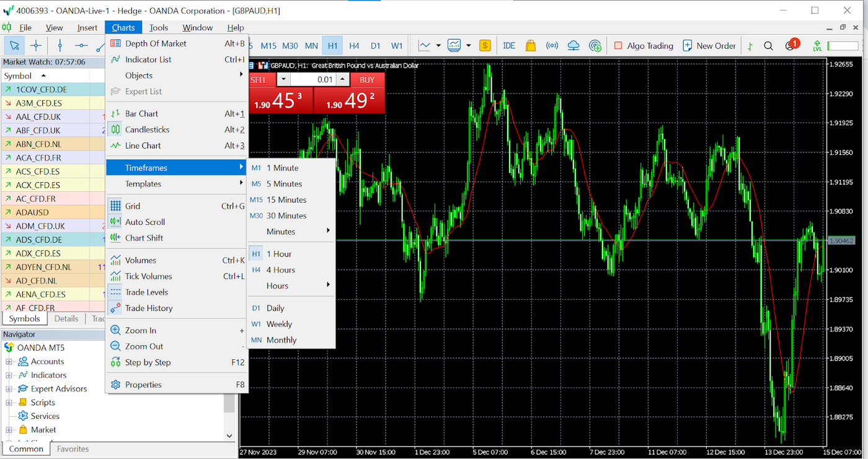This screenshot has width=868, height=459.
Task: Click the magnifier search icon in toolbar
Action: point(768,46)
